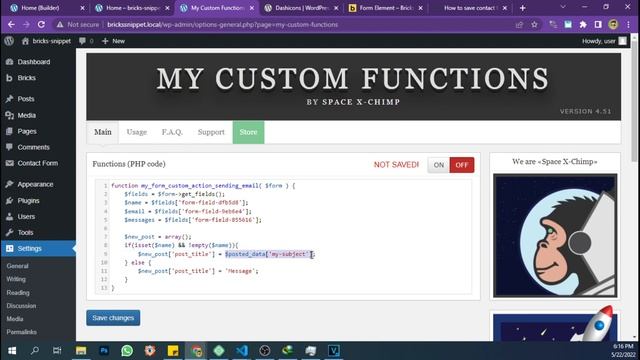The image size is (640, 360).
Task: Click the Space X-Chimp monkey image
Action: 555,236
